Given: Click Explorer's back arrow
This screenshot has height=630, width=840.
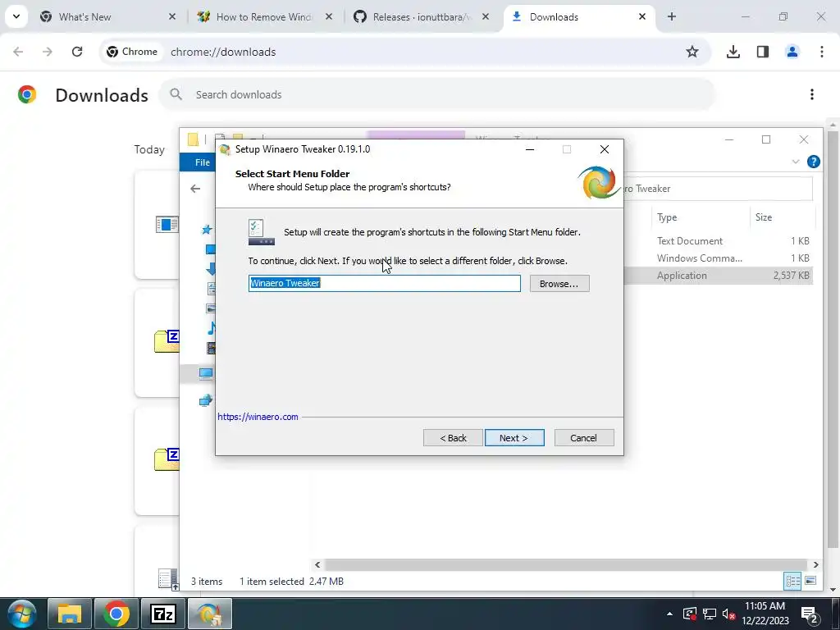Looking at the screenshot, I should click(x=195, y=189).
